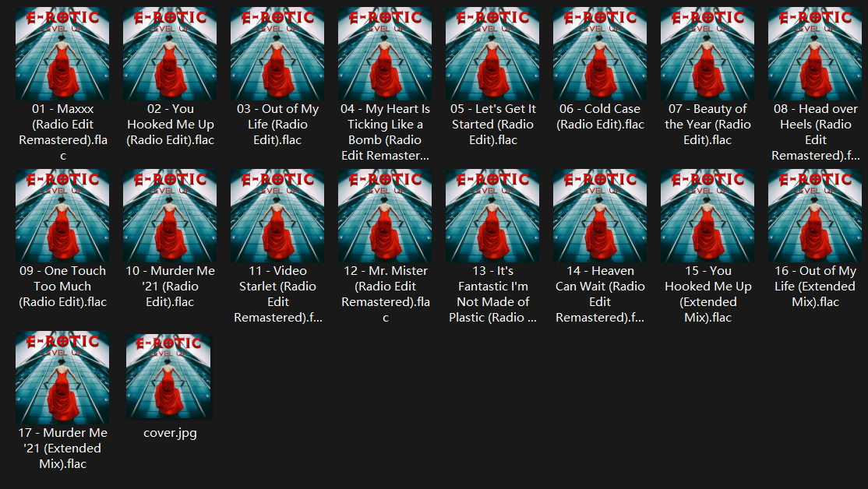Click the filename "01 - Maxxx (Radio Edit Remastered).flac"
This screenshot has width=868, height=489.
point(63,132)
